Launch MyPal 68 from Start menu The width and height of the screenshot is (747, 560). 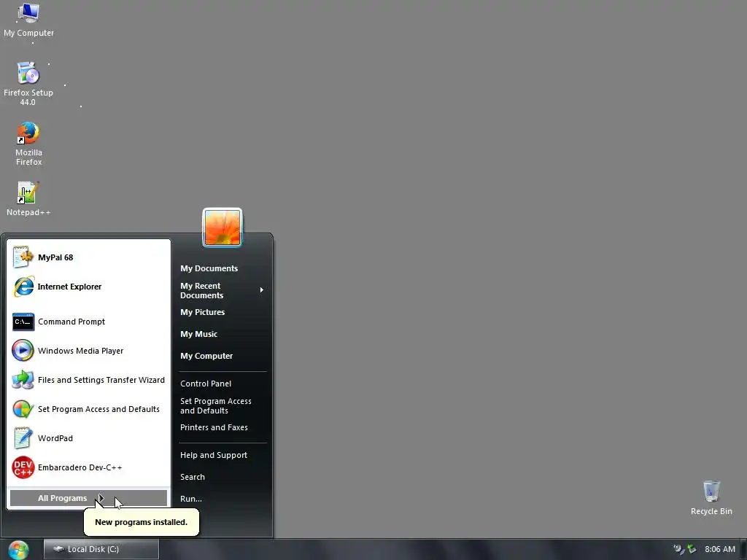88,257
